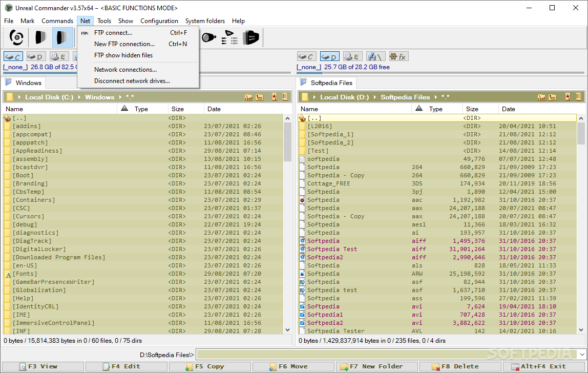Click FTP icon beside FTP connect entry
The height and width of the screenshot is (373, 588).
85,33
